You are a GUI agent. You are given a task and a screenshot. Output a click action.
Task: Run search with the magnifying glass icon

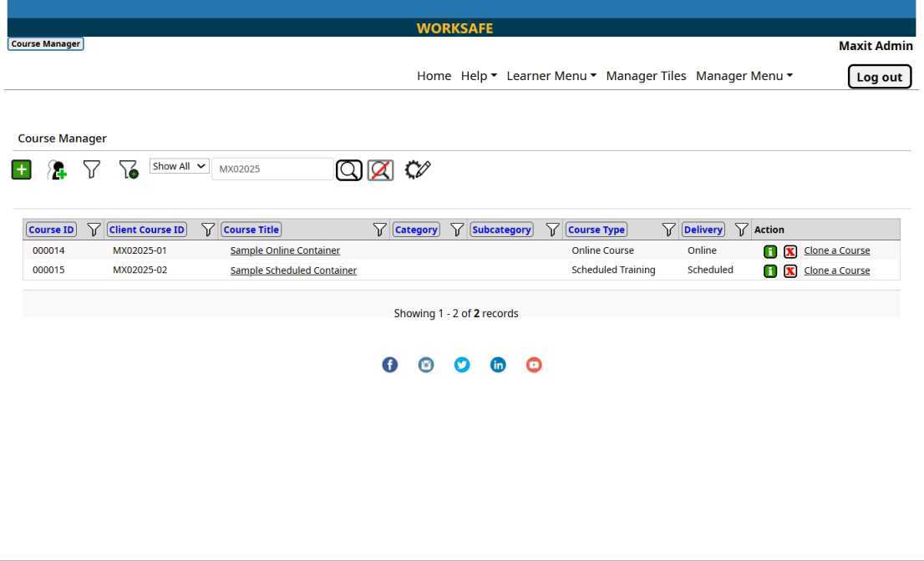click(349, 169)
